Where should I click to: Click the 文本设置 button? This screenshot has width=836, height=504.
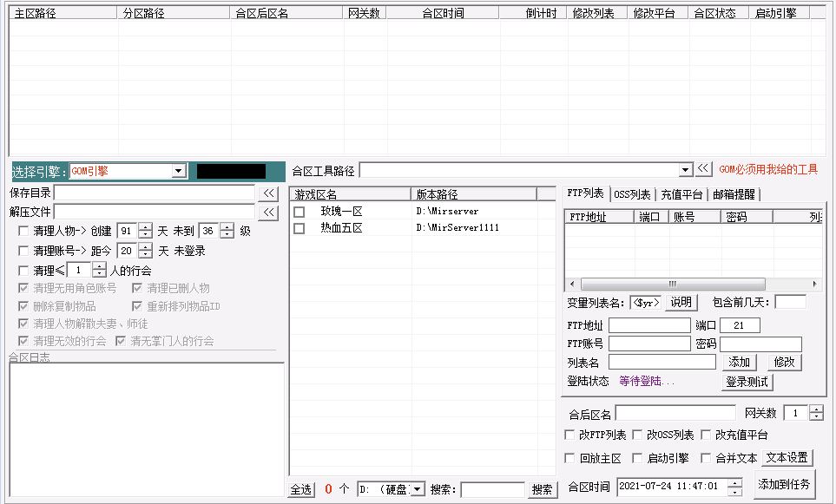(x=787, y=458)
